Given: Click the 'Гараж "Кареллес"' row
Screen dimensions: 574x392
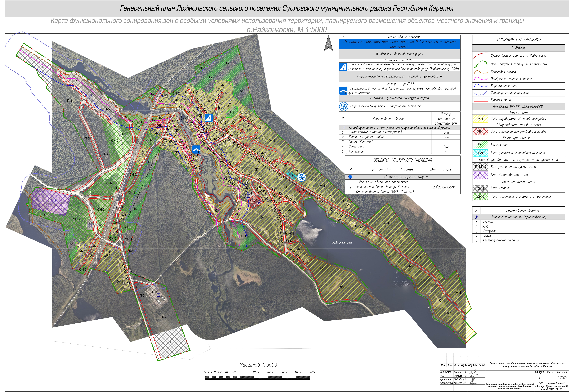Looking at the screenshot, I should pos(399,142).
